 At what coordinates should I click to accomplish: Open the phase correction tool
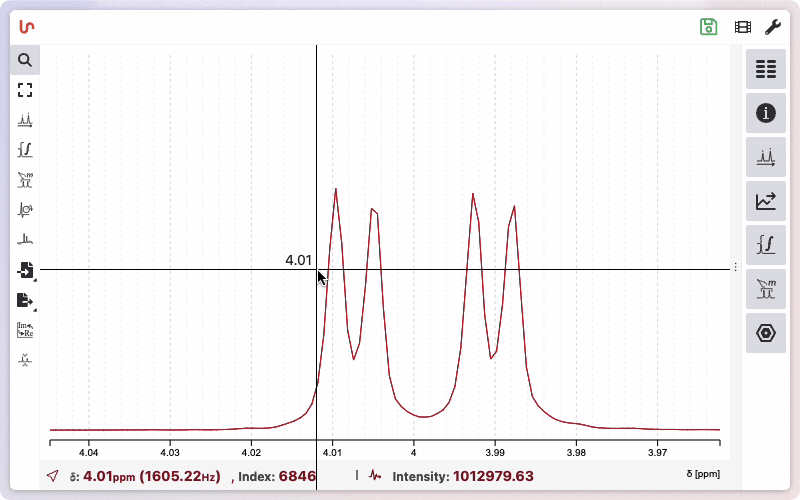coord(25,210)
